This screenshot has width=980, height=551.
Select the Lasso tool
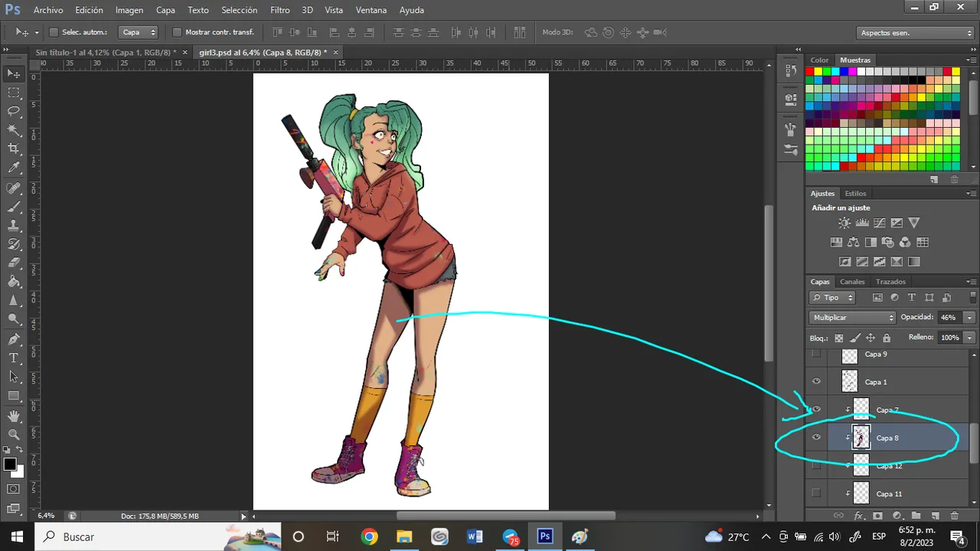pos(14,111)
